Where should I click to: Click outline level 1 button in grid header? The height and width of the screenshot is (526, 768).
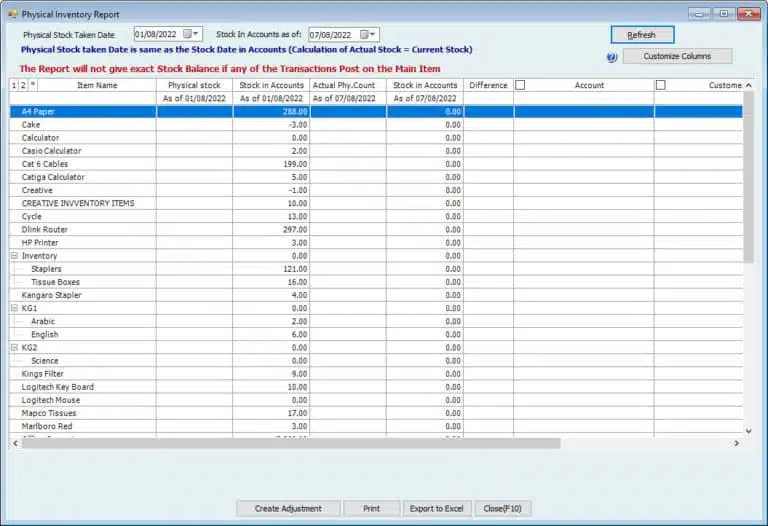click(x=14, y=86)
